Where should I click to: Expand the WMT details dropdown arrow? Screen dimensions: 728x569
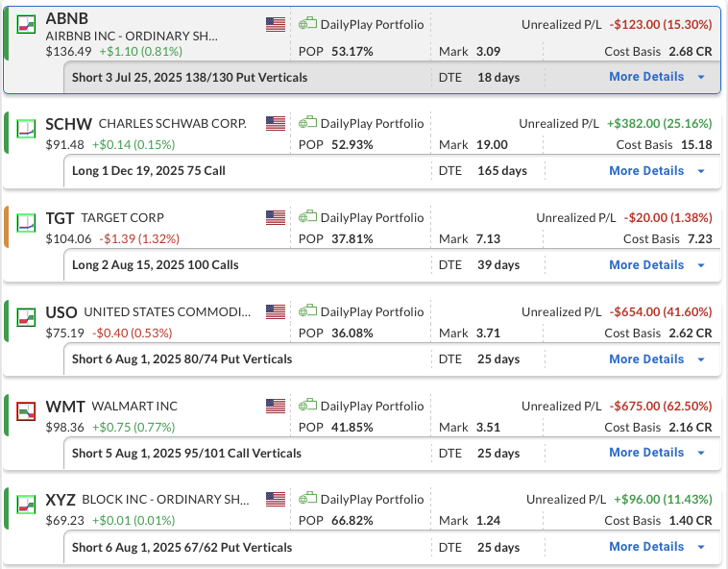coord(701,453)
